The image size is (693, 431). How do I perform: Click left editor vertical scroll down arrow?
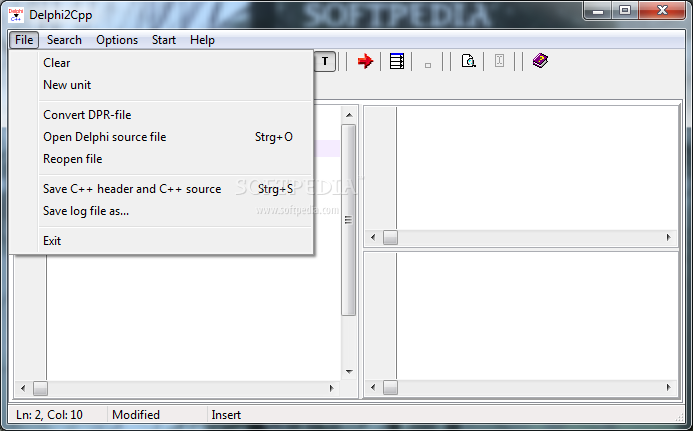349,372
